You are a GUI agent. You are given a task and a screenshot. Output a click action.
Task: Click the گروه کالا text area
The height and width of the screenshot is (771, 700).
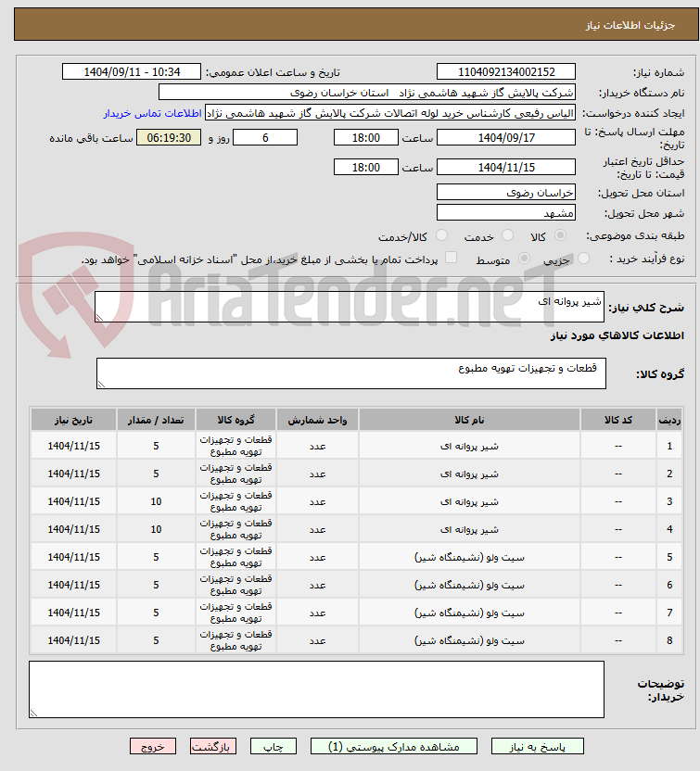point(351,373)
